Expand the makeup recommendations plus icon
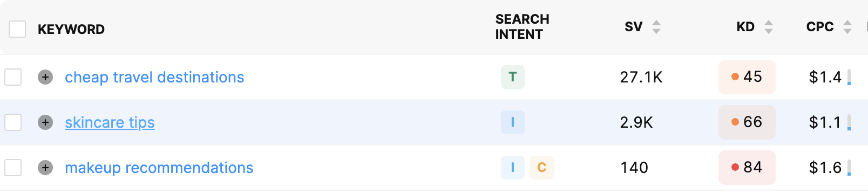The image size is (868, 194). (x=45, y=168)
